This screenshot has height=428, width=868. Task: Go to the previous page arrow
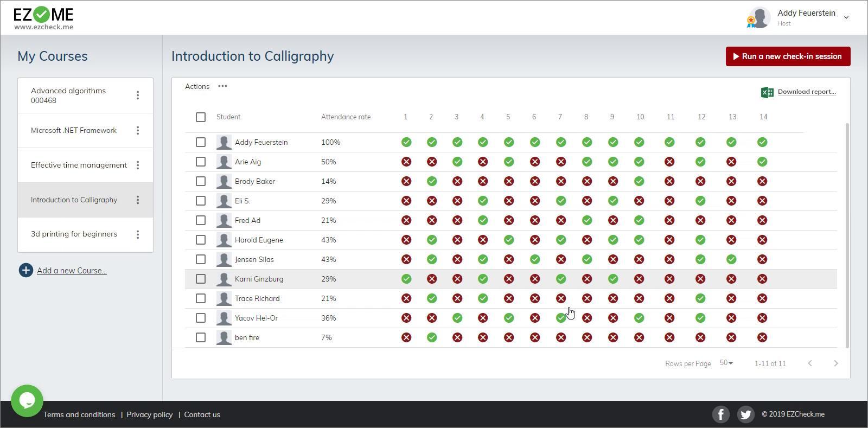pyautogui.click(x=809, y=363)
